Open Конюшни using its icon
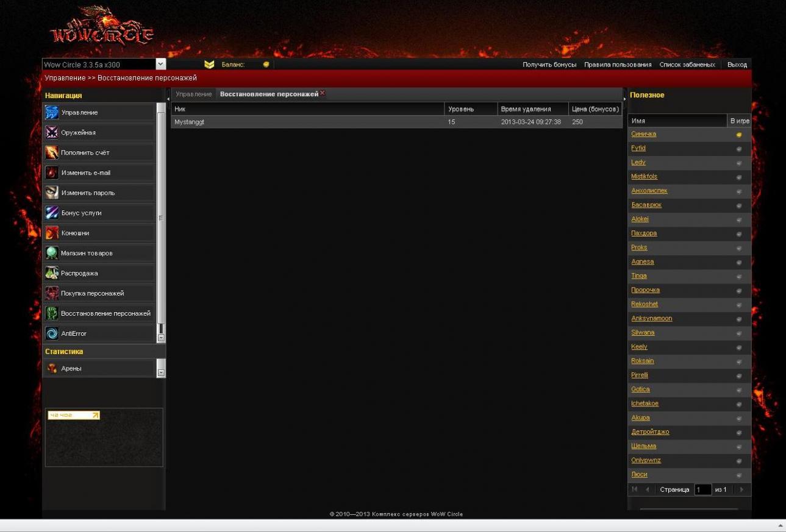The width and height of the screenshot is (786, 532). tap(52, 233)
